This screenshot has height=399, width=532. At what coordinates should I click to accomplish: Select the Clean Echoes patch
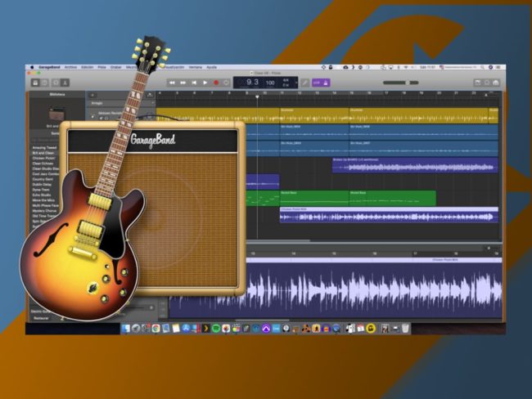43,164
